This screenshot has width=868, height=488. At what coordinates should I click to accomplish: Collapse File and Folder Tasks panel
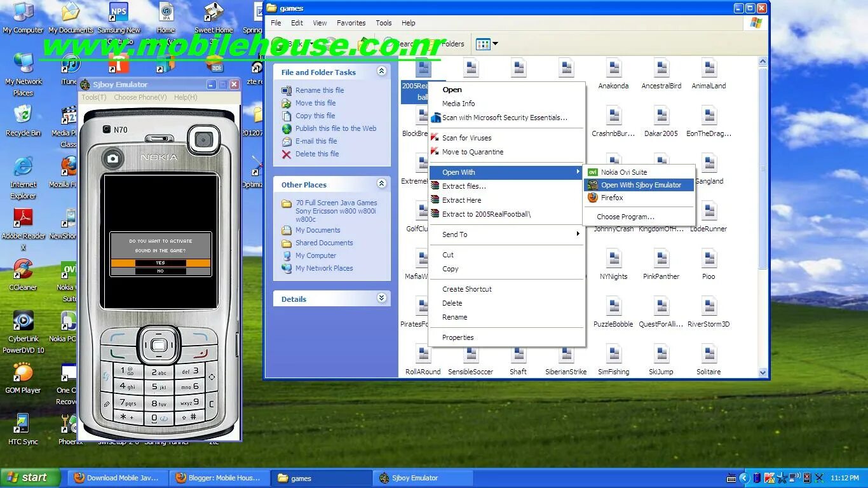[381, 71]
